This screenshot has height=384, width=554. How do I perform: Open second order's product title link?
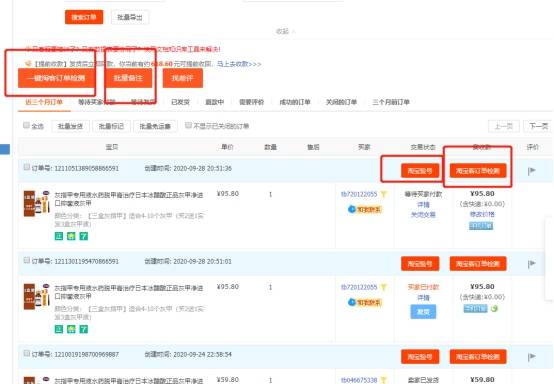pos(129,292)
